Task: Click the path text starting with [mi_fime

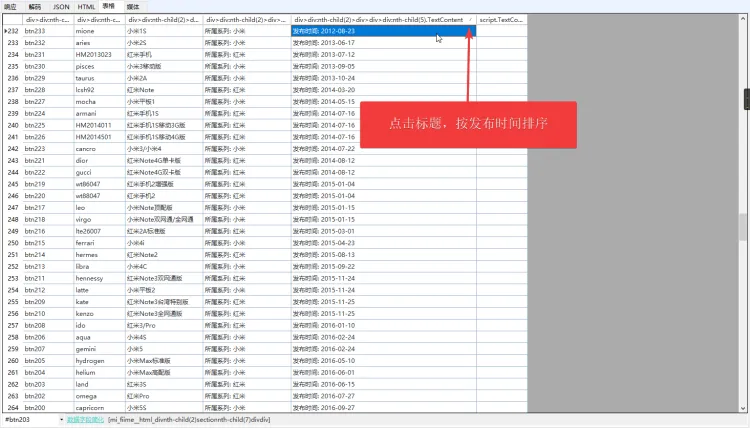Action: pos(189,420)
